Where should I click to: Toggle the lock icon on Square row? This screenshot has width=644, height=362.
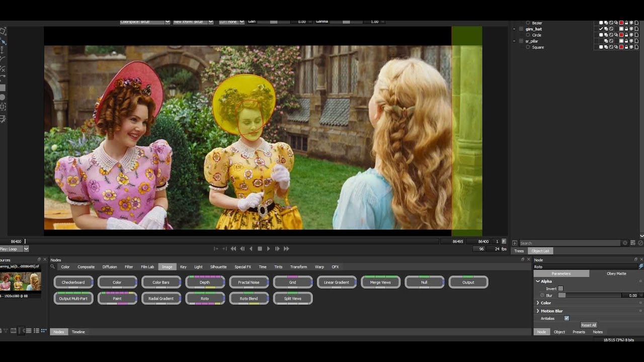pos(626,47)
